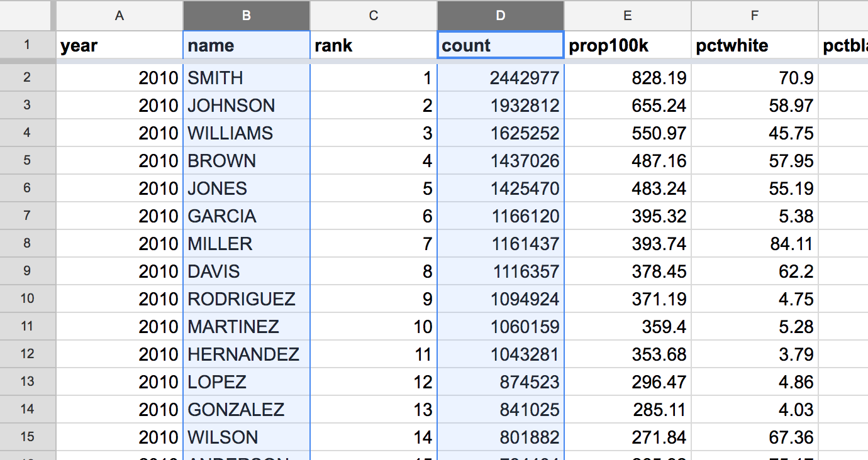
Task: Click count value 2442977
Action: [501, 78]
